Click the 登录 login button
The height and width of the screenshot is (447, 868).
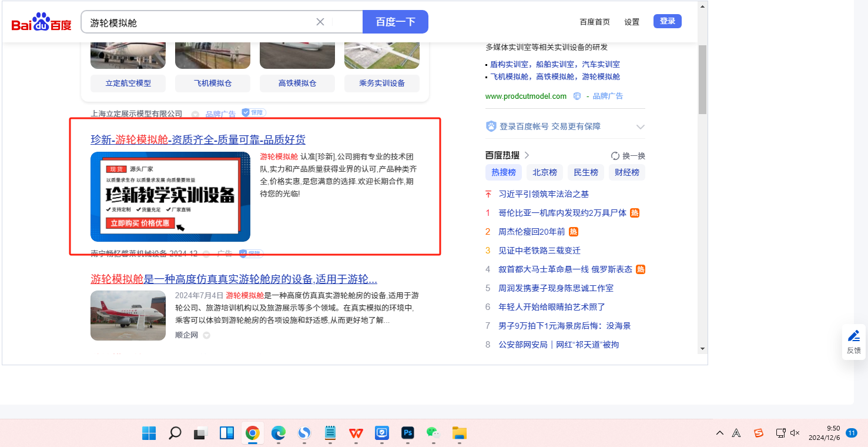(x=667, y=21)
